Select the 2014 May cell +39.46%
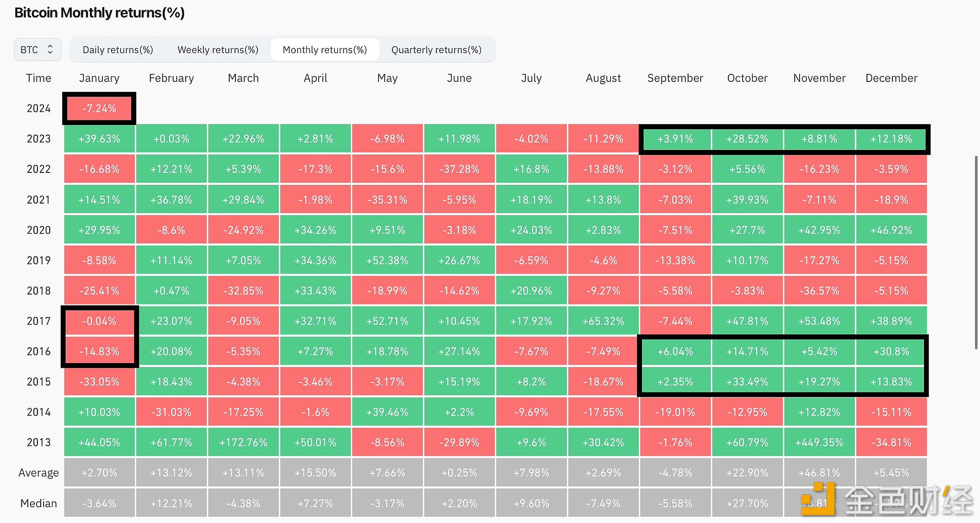Viewport: 980px width, 523px height. (x=387, y=412)
